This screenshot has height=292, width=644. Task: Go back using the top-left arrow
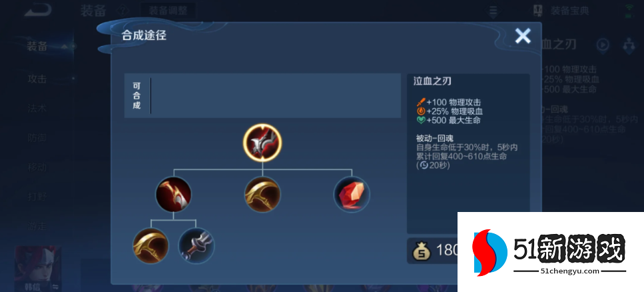point(37,11)
